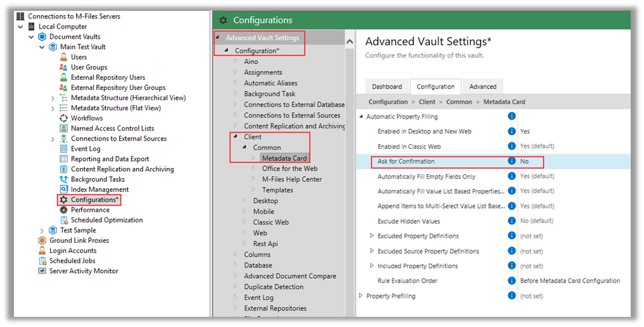Viewport: 644px width, 327px height.
Task: Click the Users icon in vault tree
Action: point(64,57)
